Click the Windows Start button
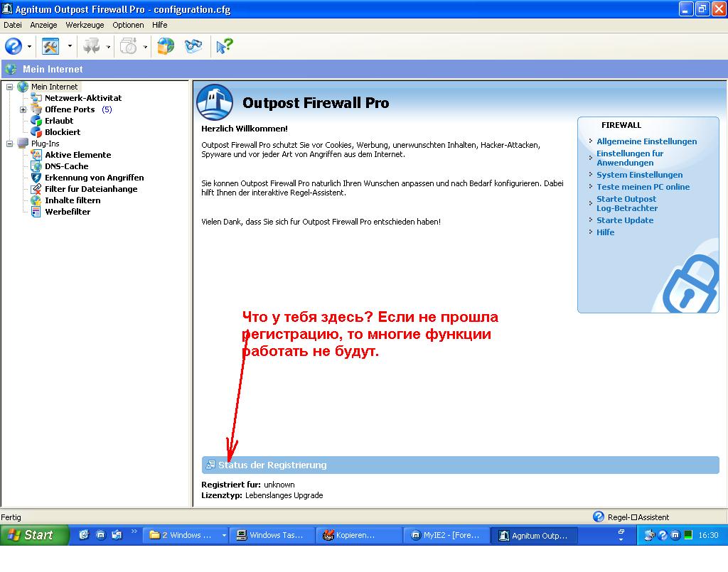 34,535
